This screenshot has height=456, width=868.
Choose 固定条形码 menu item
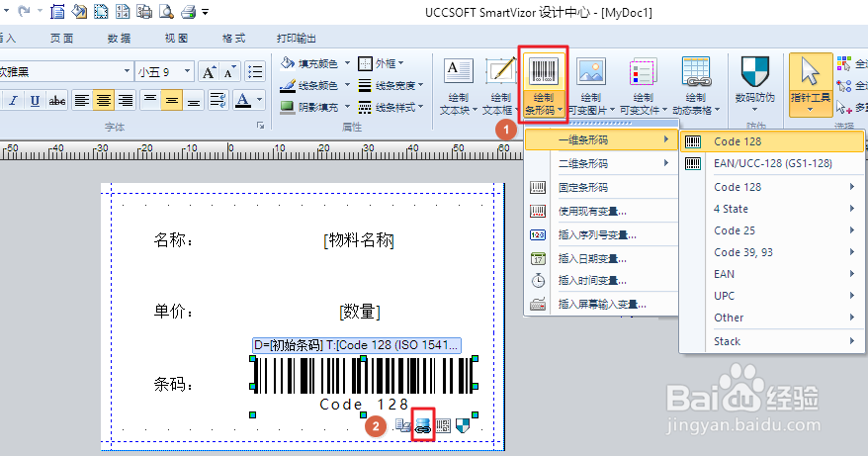pos(601,187)
